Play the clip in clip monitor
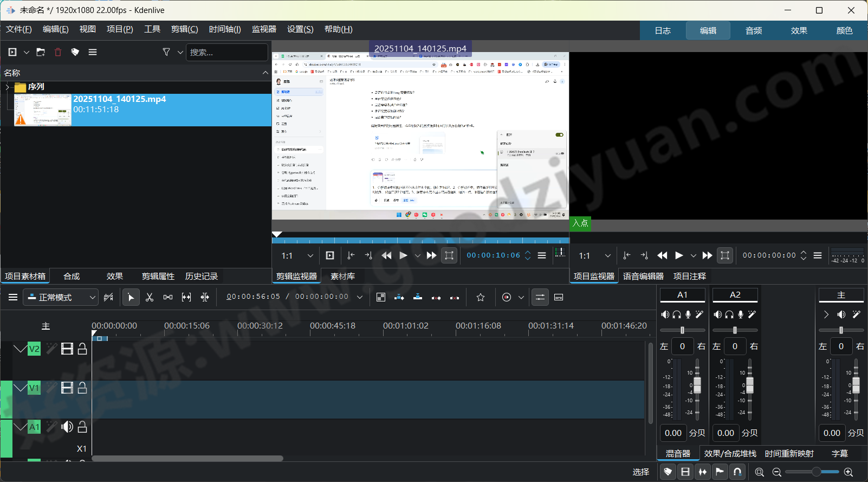This screenshot has width=868, height=482. (x=403, y=255)
